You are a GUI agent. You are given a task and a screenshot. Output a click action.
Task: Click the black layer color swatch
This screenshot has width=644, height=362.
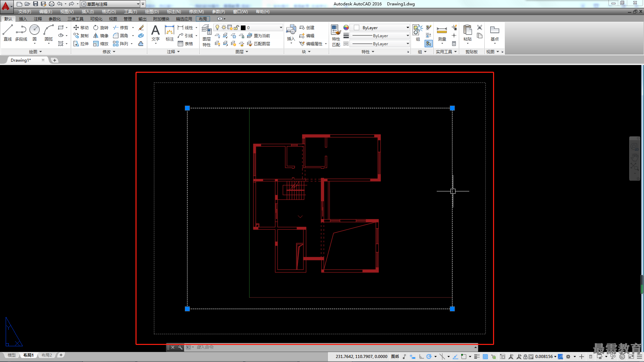pyautogui.click(x=244, y=28)
